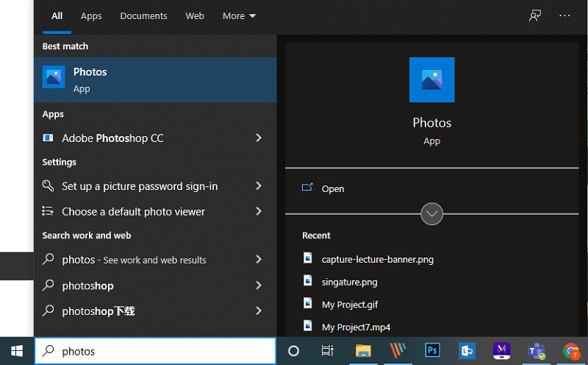Open Outlook from the taskbar
Screen dimensions: 588x365
point(467,351)
